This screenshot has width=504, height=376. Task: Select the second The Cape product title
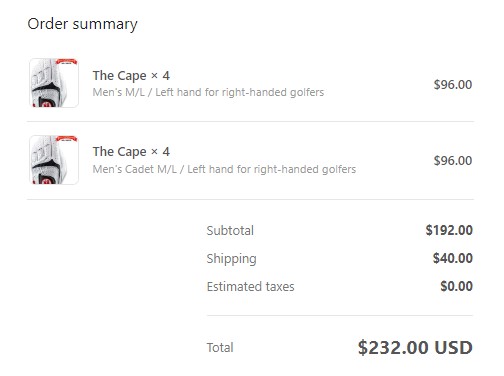tap(119, 152)
